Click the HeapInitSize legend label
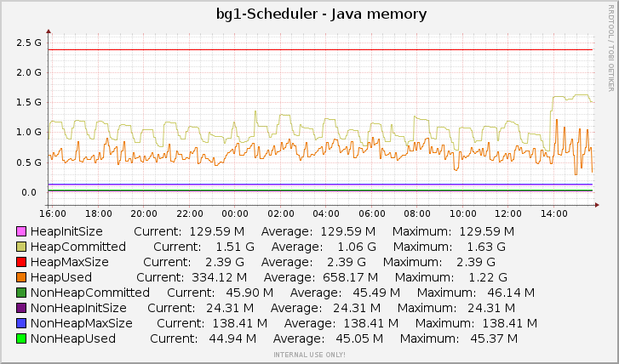Viewport: 619px width, 364px height. pyautogui.click(x=66, y=231)
